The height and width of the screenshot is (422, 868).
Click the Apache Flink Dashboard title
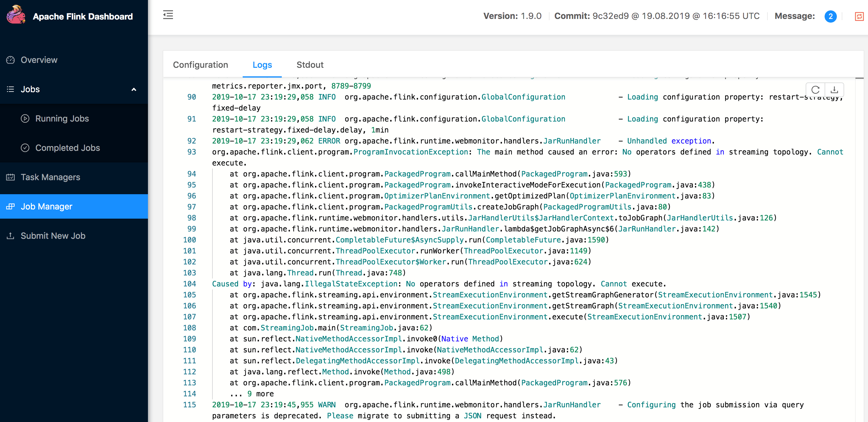pyautogui.click(x=83, y=16)
